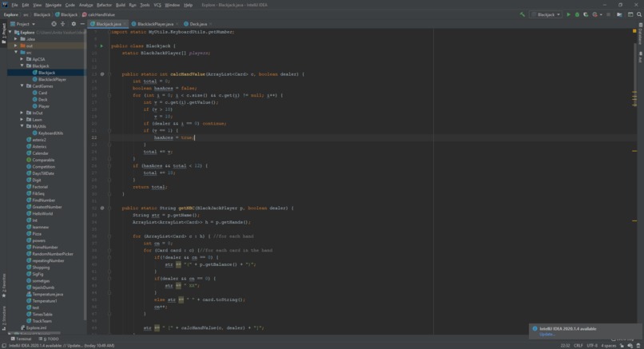Viewport: 644px width, 349px height.
Task: Click gutter icon beside calcHandValue method
Action: [x=102, y=74]
